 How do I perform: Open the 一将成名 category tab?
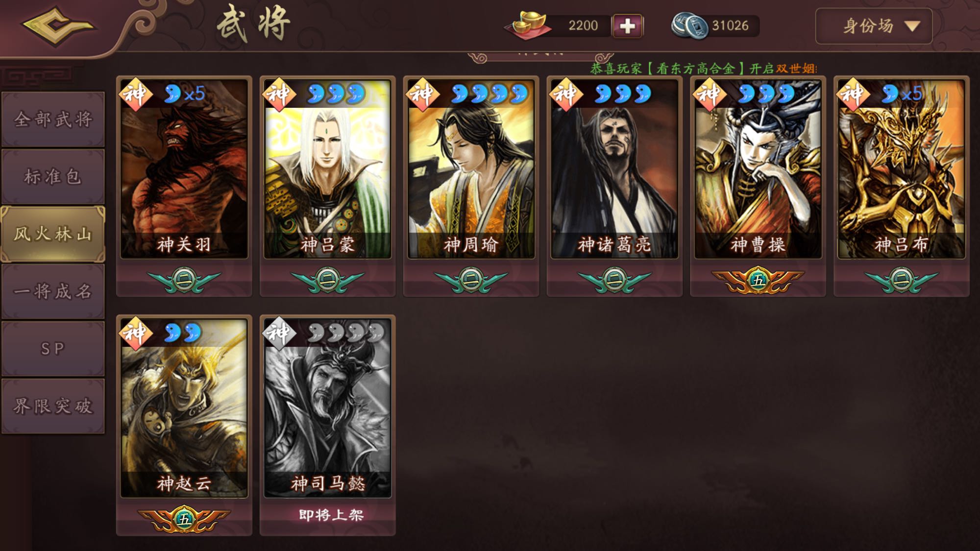point(53,291)
